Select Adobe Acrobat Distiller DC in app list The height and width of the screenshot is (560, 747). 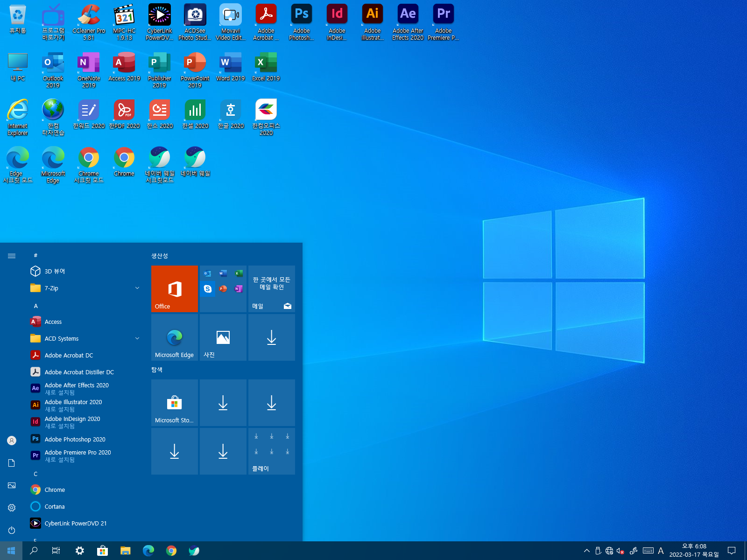(x=85, y=372)
